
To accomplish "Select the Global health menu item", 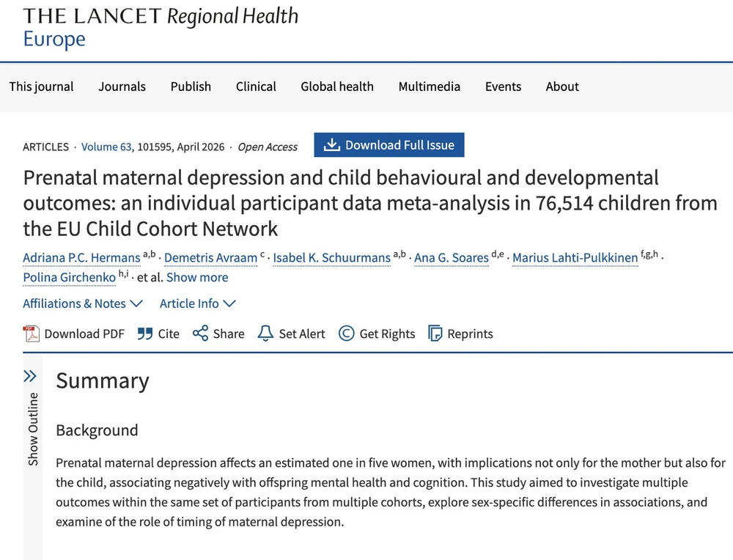I will tap(337, 86).
